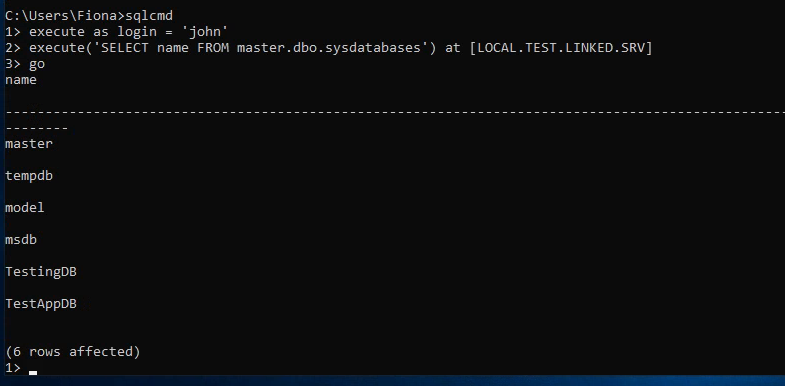
Task: Click the master database row
Action: 29,144
